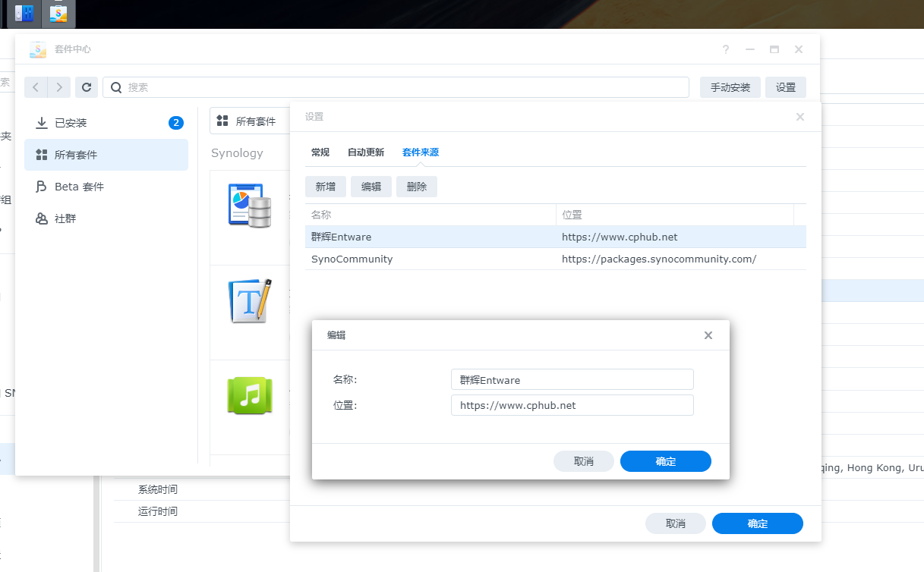924x572 pixels.
Task: Click the back navigation arrow icon
Action: click(36, 87)
